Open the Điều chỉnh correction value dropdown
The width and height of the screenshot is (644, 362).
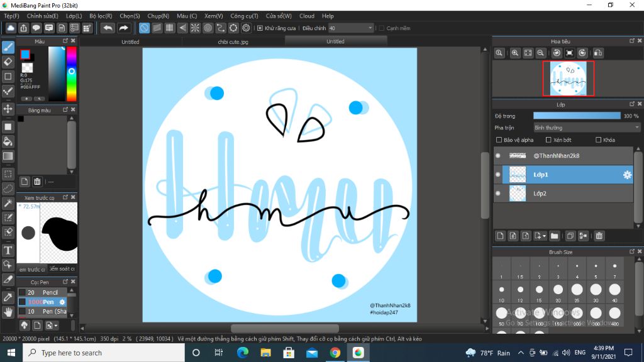coord(351,28)
